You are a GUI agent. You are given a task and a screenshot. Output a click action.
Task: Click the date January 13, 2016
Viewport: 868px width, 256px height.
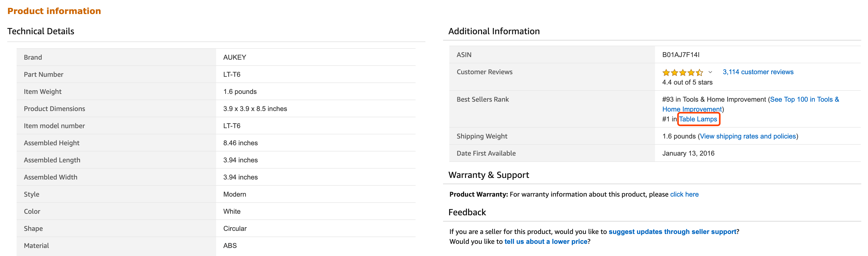tap(688, 153)
